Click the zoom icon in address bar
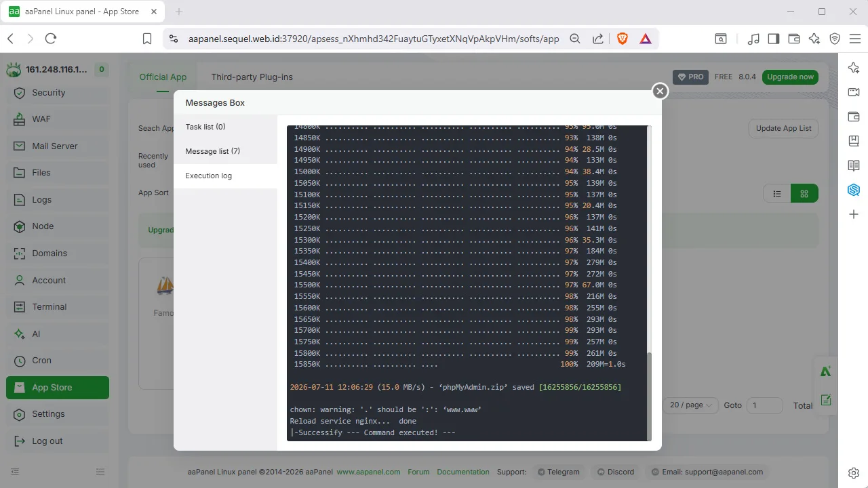868x488 pixels. tap(575, 39)
